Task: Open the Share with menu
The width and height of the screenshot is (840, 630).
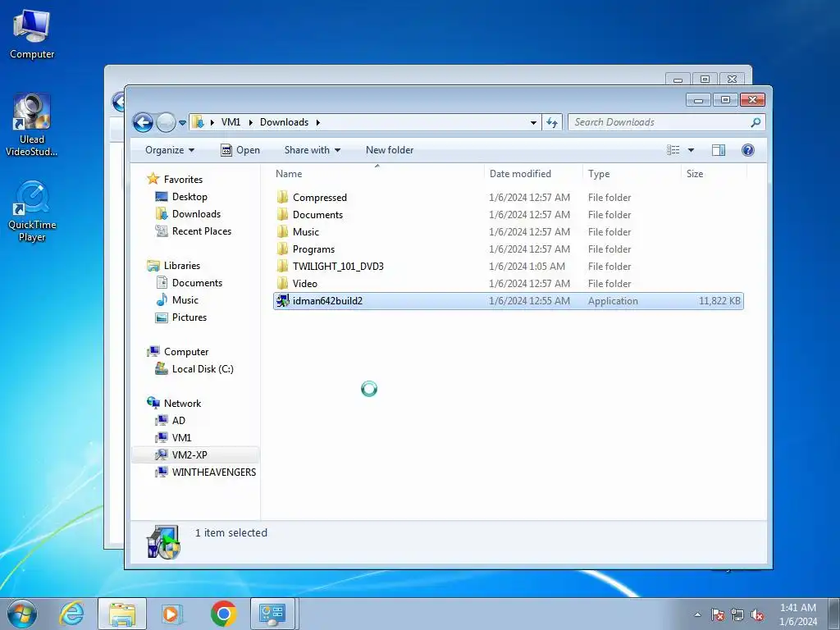Action: 313,150
